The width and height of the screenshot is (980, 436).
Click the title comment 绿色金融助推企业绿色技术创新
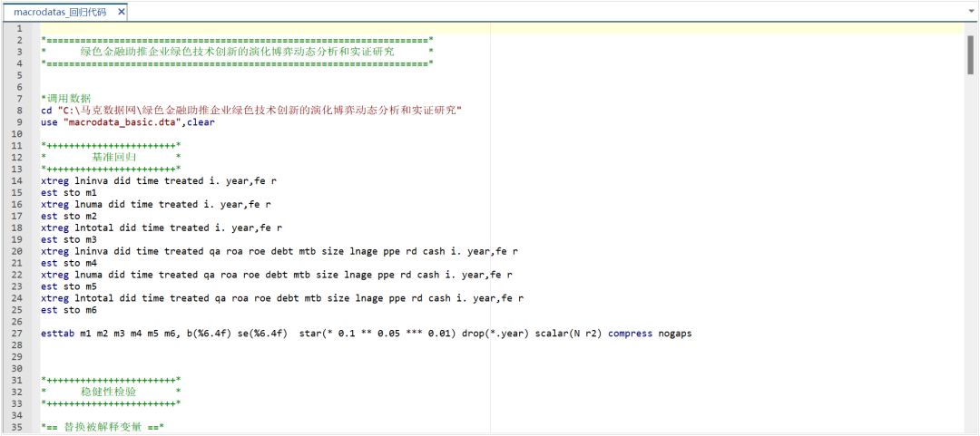click(238, 52)
